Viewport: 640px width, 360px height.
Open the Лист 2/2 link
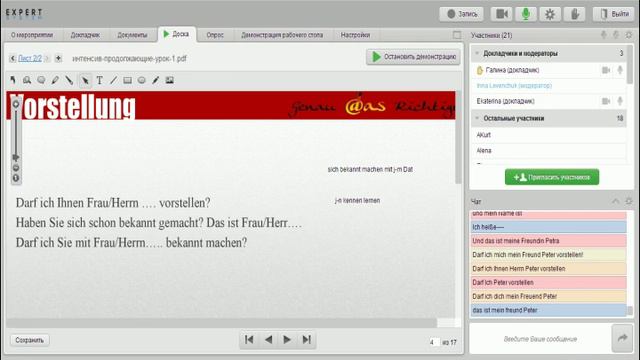click(30, 58)
